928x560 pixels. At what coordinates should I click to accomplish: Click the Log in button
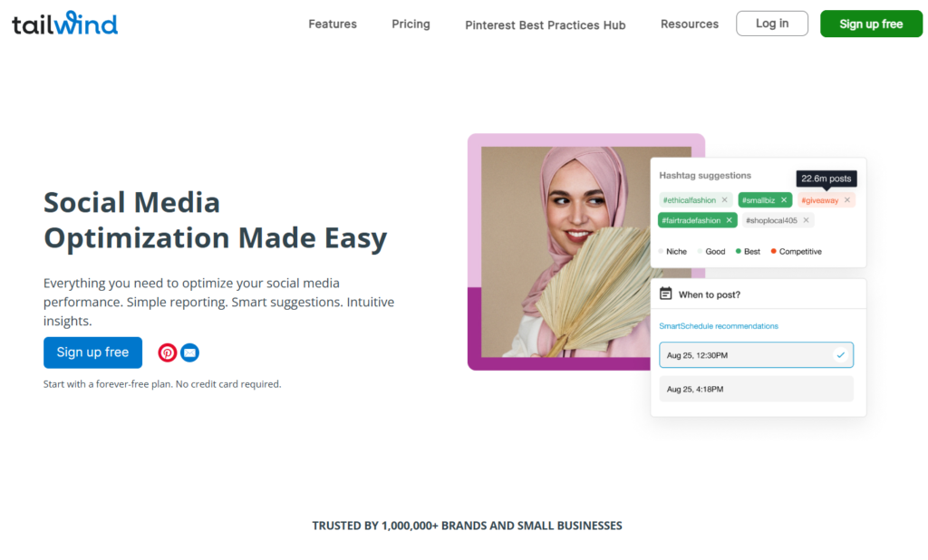pyautogui.click(x=772, y=24)
